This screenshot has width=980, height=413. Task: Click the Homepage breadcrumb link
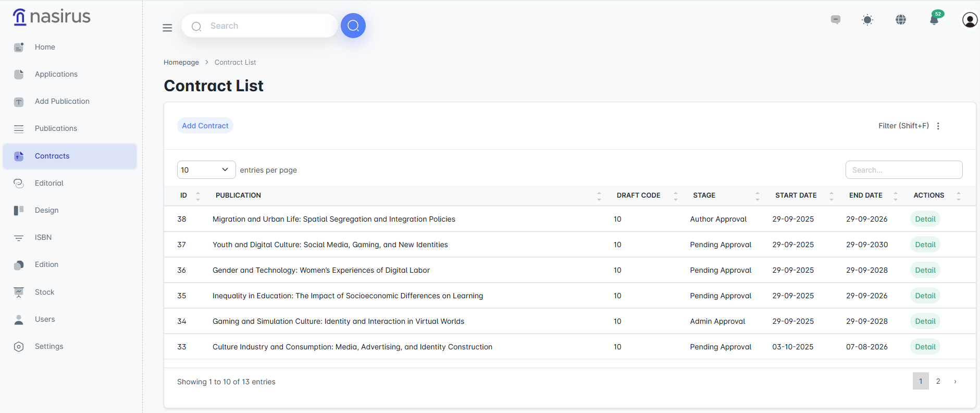[181, 62]
